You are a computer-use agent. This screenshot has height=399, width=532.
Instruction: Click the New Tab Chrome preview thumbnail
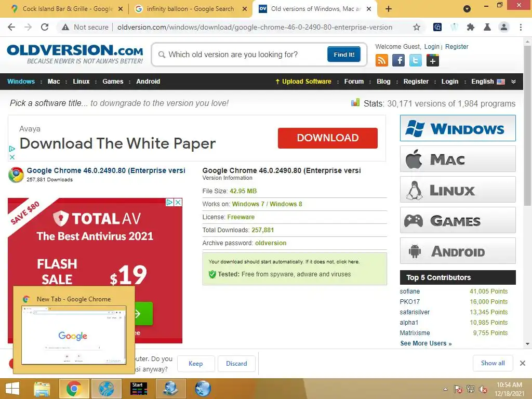(x=74, y=335)
